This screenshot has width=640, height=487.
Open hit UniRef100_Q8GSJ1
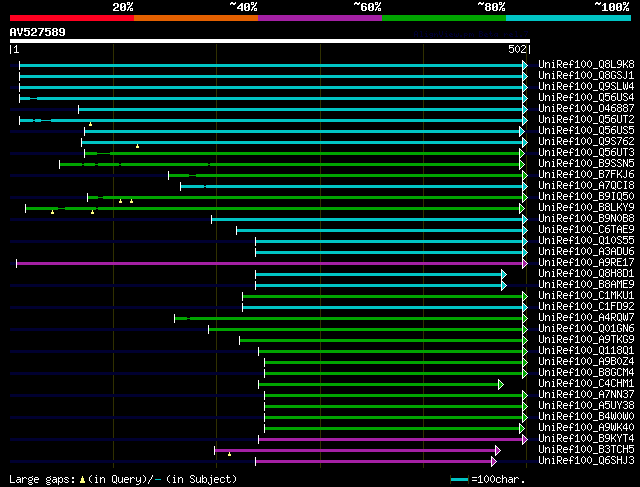pos(586,76)
